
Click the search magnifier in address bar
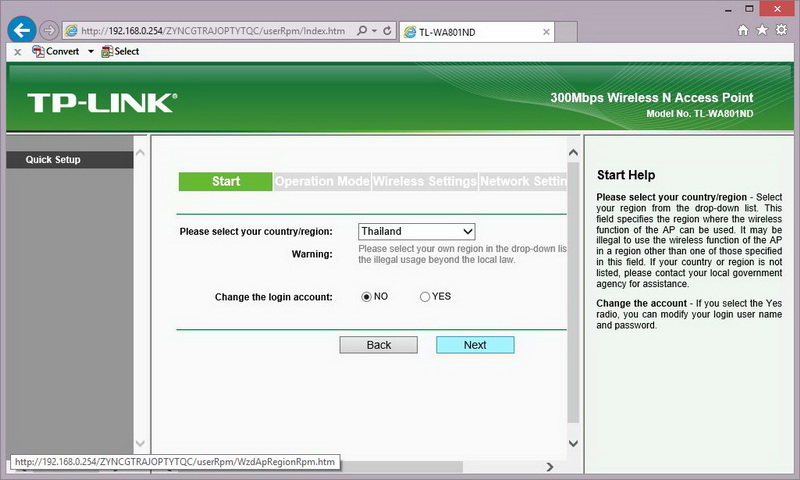(362, 31)
